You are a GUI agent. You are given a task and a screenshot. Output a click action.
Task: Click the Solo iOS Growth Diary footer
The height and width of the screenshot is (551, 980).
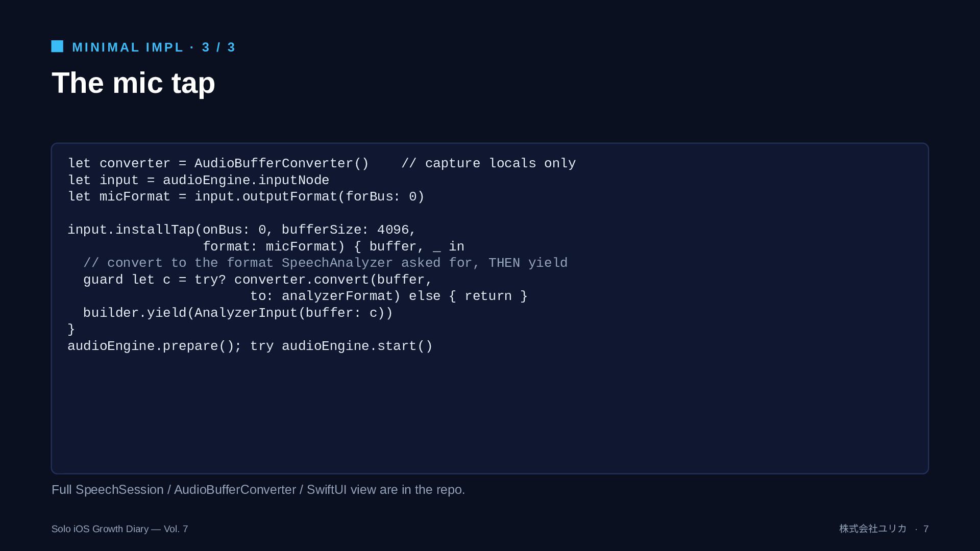click(x=120, y=529)
